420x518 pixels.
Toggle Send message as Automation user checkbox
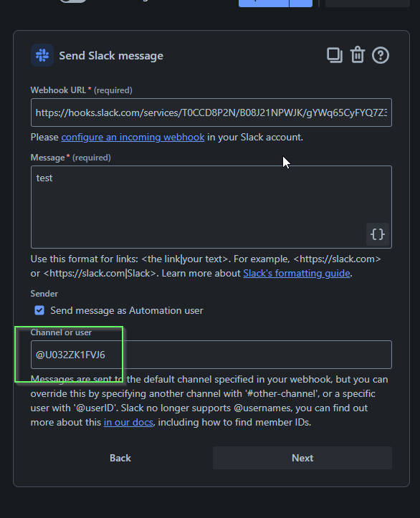[x=39, y=310]
